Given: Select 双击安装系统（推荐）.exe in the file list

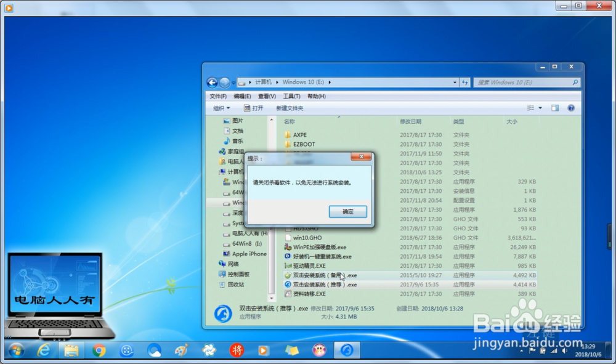Looking at the screenshot, I should 325,285.
